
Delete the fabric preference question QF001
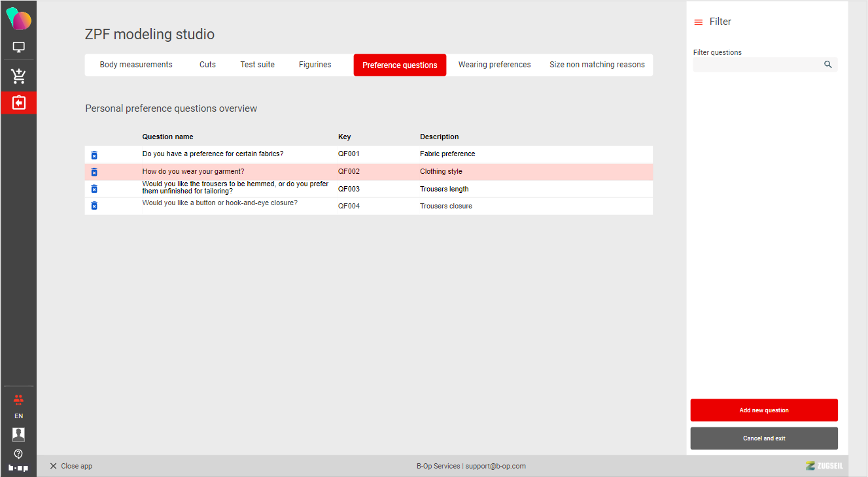(x=94, y=155)
